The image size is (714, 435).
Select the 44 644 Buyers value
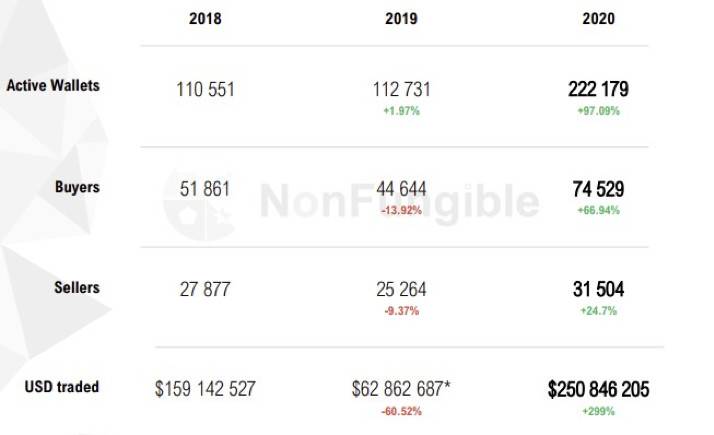pos(400,190)
